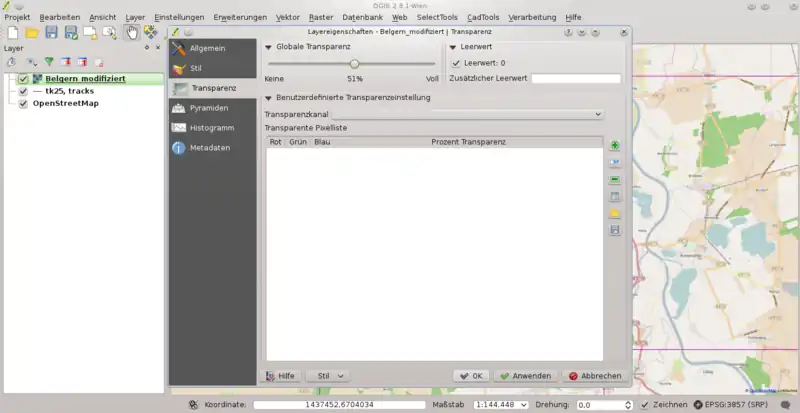Open the messages log speech bubble icon
800x413 pixels.
click(786, 404)
